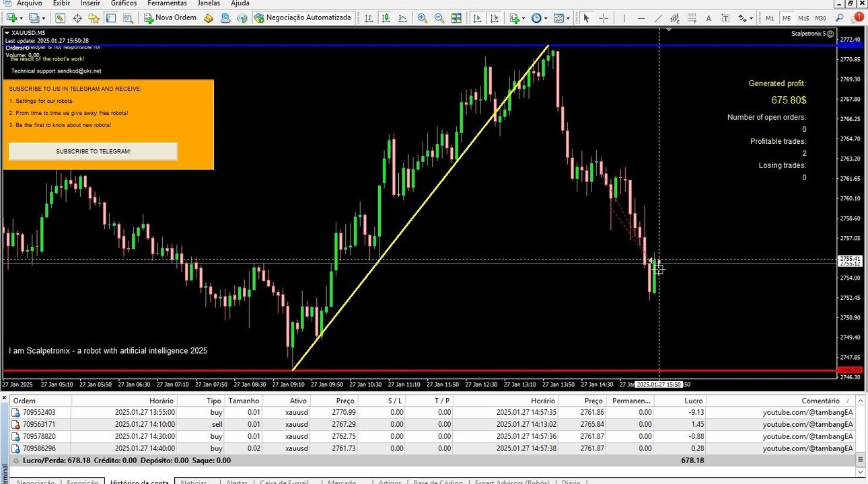Screen dimensions: 868x484
Task: Open the arrows objects icon
Action: pyautogui.click(x=742, y=18)
